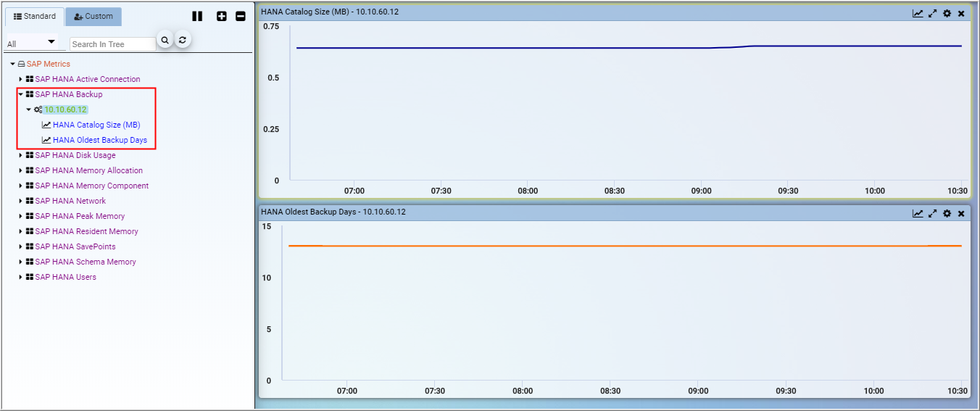Close the HANA Oldest Backup Days panel

coord(961,213)
